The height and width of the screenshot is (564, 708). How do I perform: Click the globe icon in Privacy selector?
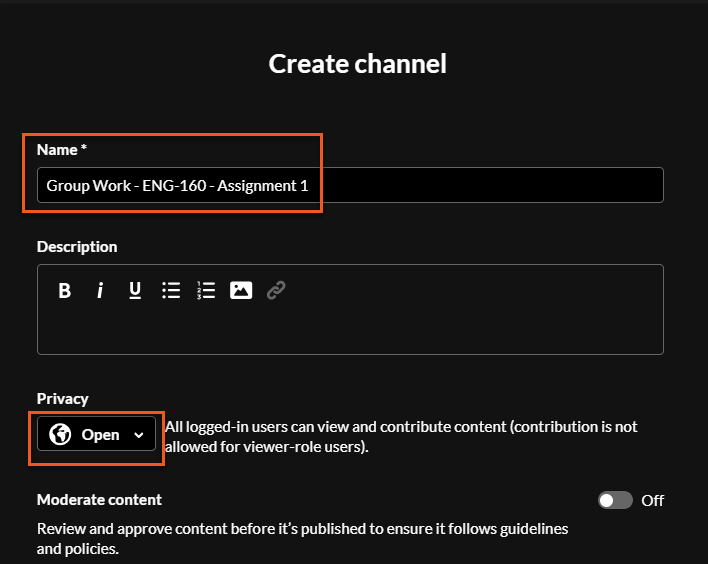(x=60, y=435)
